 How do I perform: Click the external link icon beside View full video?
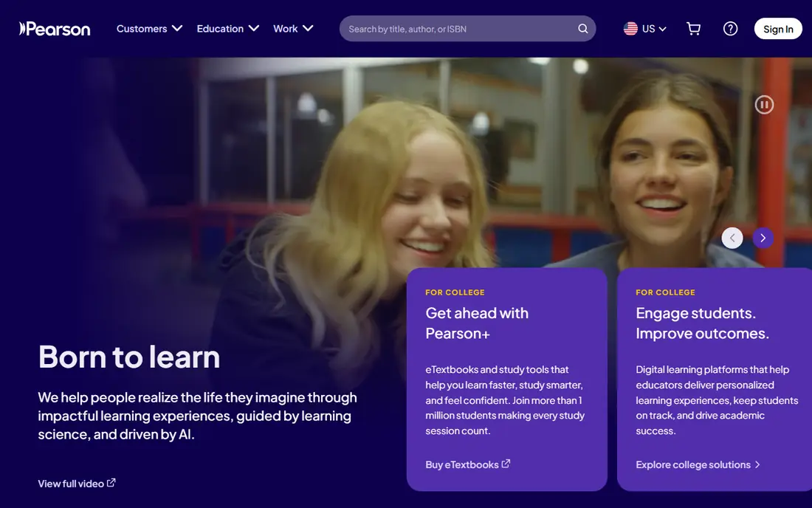111,483
